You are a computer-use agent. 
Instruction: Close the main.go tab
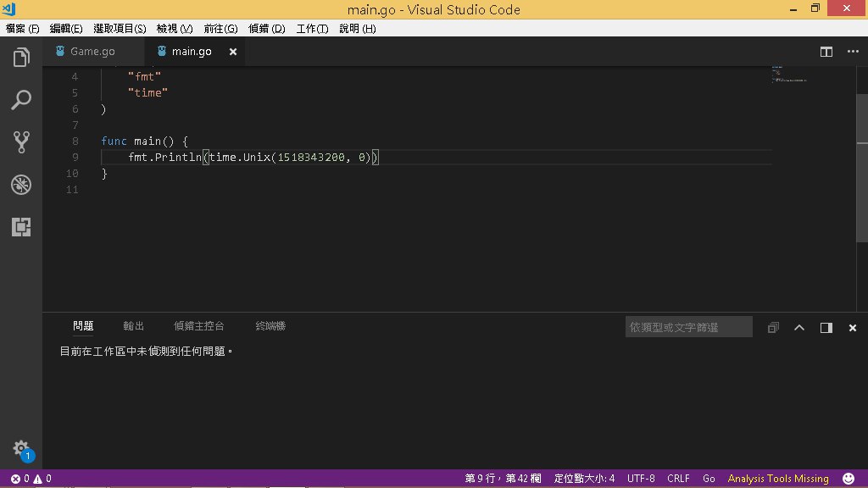coord(233,52)
